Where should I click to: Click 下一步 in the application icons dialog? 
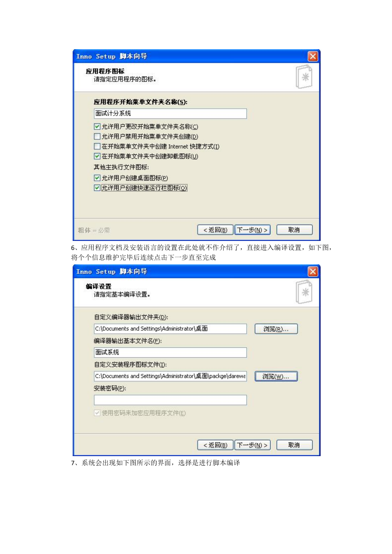point(253,230)
